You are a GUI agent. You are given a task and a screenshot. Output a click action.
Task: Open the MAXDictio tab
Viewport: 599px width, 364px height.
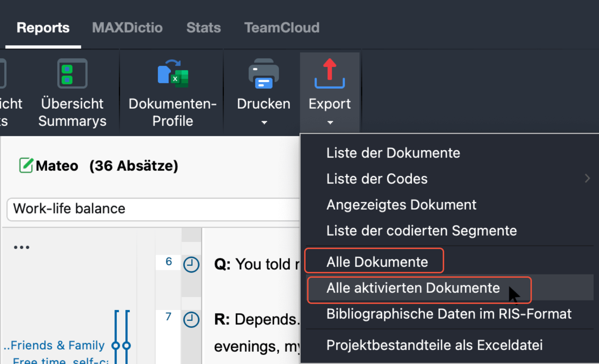pyautogui.click(x=127, y=28)
